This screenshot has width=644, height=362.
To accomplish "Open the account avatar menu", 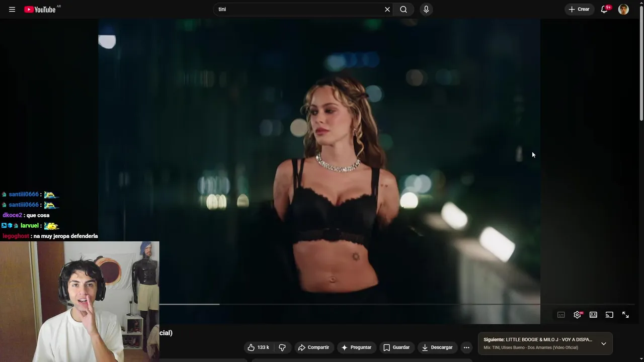I will tap(623, 10).
